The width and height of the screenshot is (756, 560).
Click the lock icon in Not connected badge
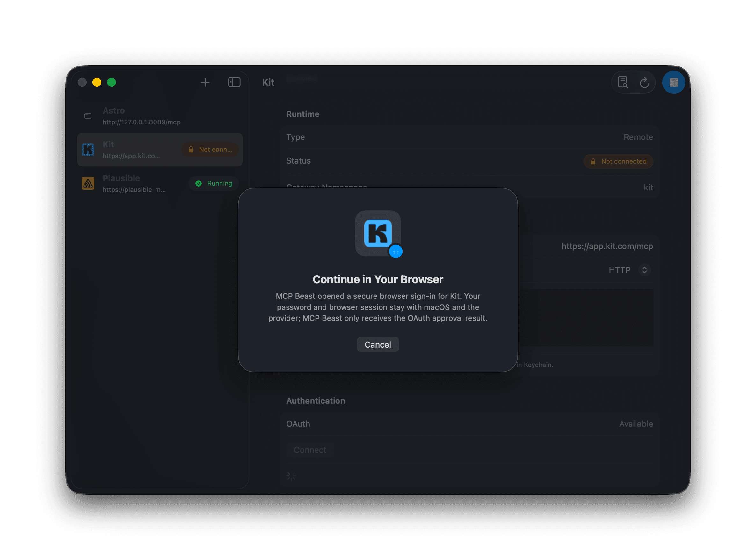593,161
